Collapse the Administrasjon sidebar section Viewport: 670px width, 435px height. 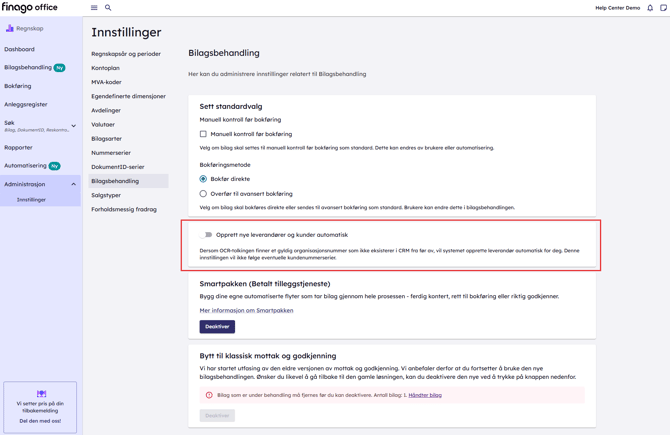pos(73,184)
